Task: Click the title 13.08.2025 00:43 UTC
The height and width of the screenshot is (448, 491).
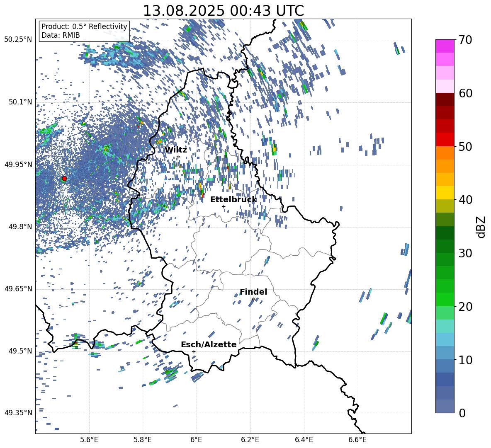Action: [x=223, y=11]
